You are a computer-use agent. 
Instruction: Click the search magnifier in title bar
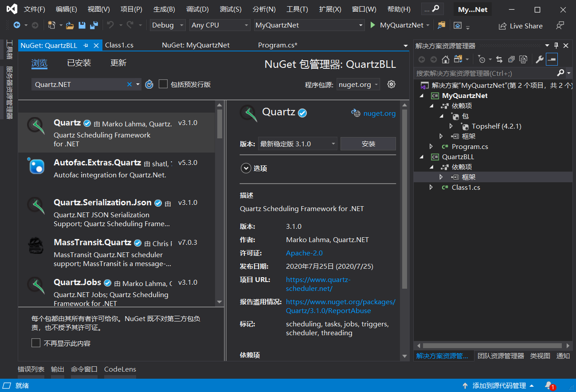[x=436, y=9]
